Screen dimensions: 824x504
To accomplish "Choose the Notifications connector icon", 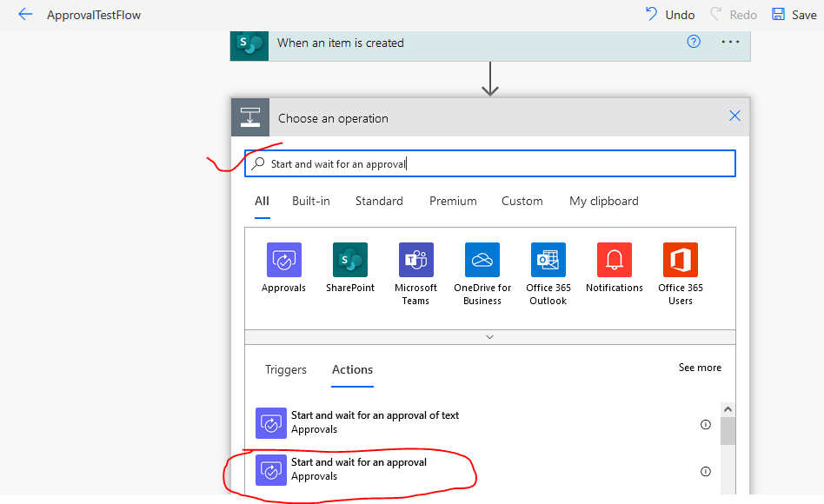I will pos(614,260).
